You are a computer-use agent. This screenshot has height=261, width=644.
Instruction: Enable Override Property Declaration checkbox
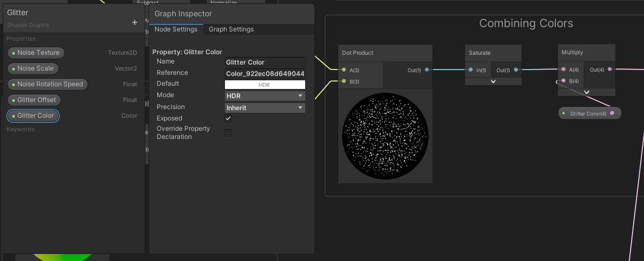pyautogui.click(x=228, y=133)
